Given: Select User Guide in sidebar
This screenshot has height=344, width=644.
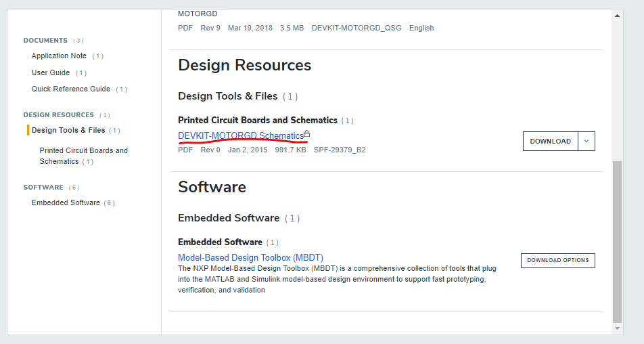Looking at the screenshot, I should pyautogui.click(x=51, y=72).
